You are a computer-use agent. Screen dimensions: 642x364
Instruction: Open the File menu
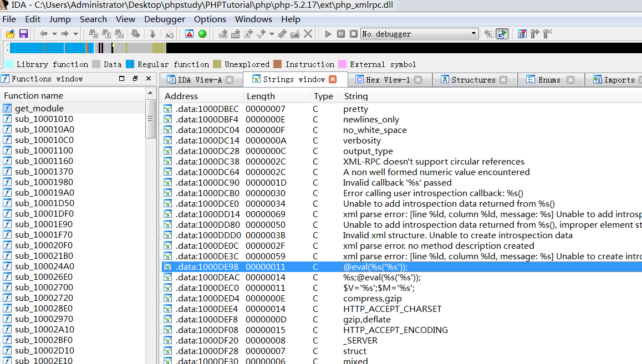click(9, 19)
